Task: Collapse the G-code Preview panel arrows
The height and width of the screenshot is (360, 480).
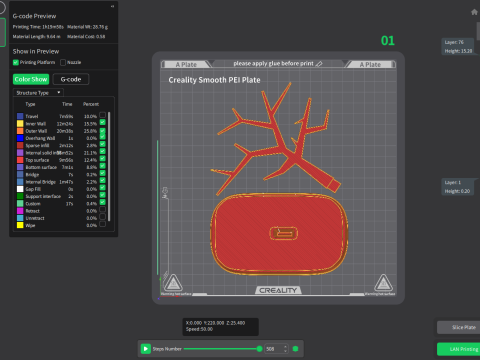Action: click(112, 6)
